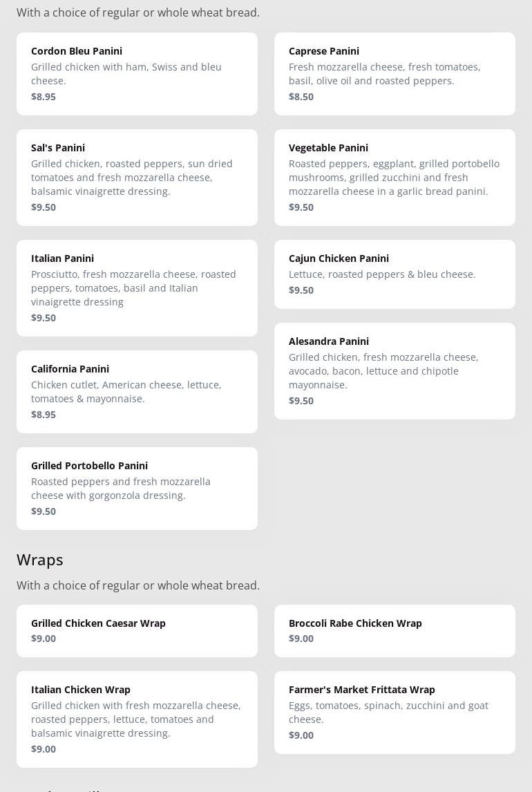
Task: Open the Grilled Chicken Caesar Wrap
Action: [x=137, y=630]
